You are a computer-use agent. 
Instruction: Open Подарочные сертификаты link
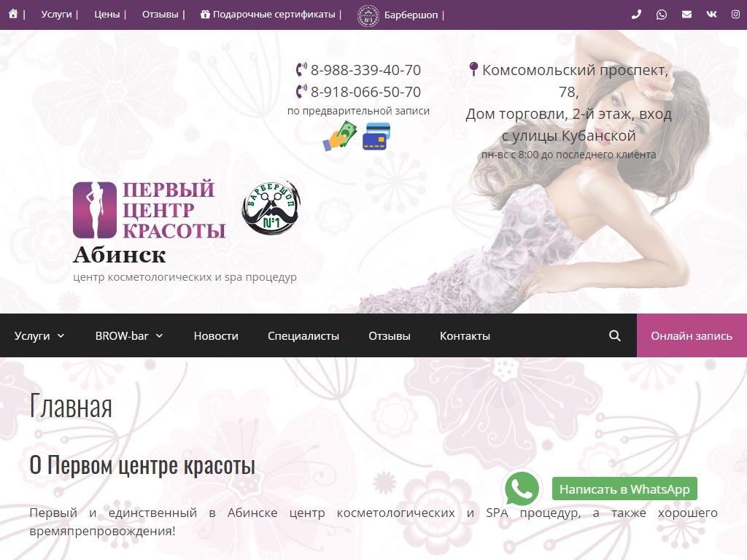(x=268, y=15)
